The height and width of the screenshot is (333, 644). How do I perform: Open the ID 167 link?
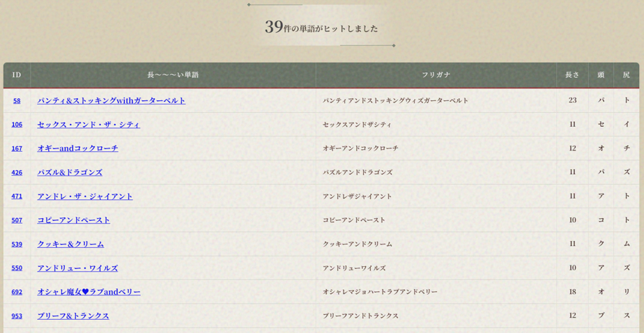pos(17,148)
